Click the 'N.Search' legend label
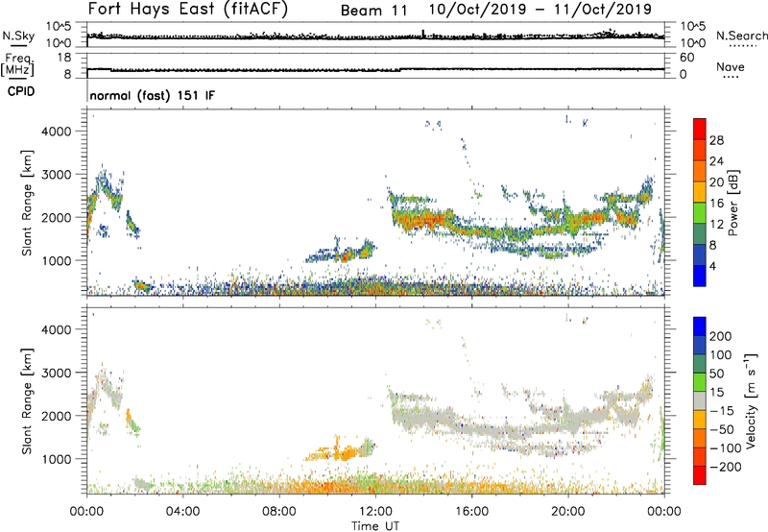Viewport: 768px width, 532px height. tap(742, 36)
